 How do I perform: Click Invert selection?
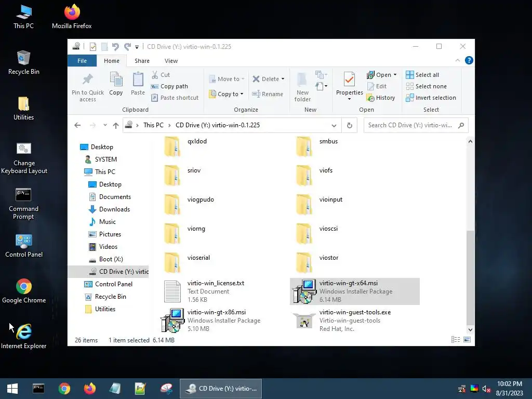point(431,98)
